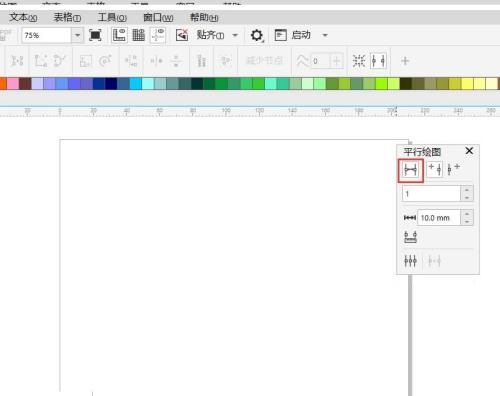Click the align nodes icon
This screenshot has height=396, width=500.
[x=201, y=61]
